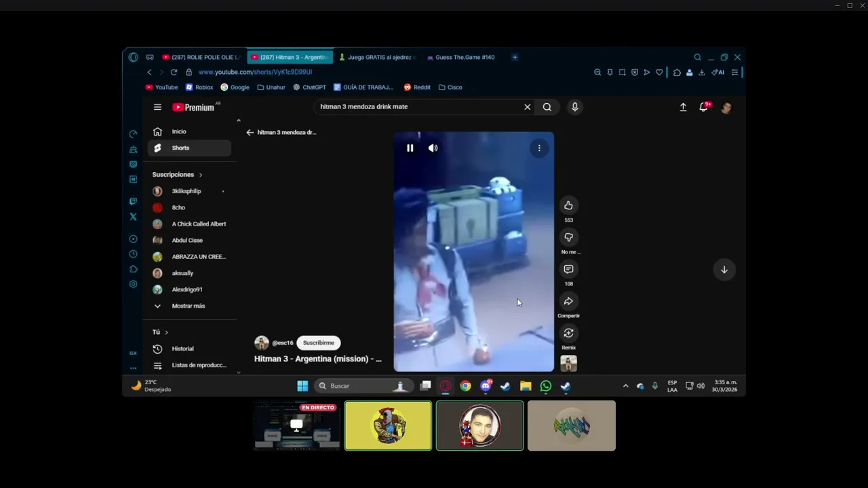Click the YouTube search field text
Viewport: 868px width, 488px height.
(363, 106)
